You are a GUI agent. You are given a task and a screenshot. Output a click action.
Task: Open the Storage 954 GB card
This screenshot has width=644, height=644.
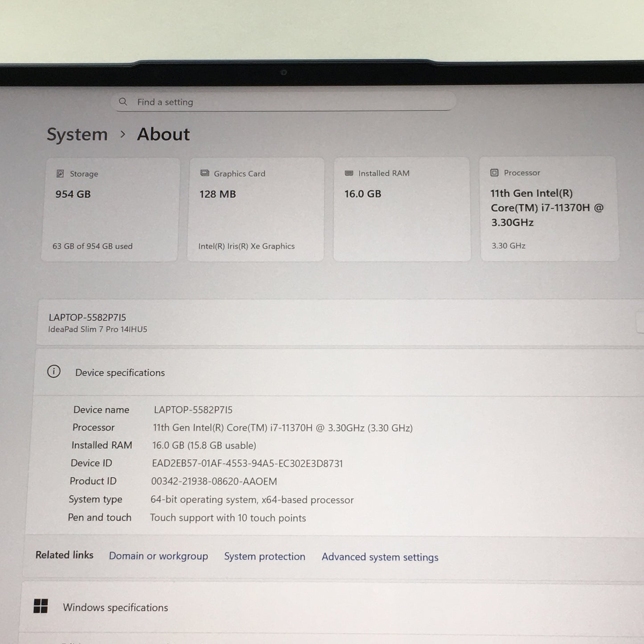(x=111, y=209)
